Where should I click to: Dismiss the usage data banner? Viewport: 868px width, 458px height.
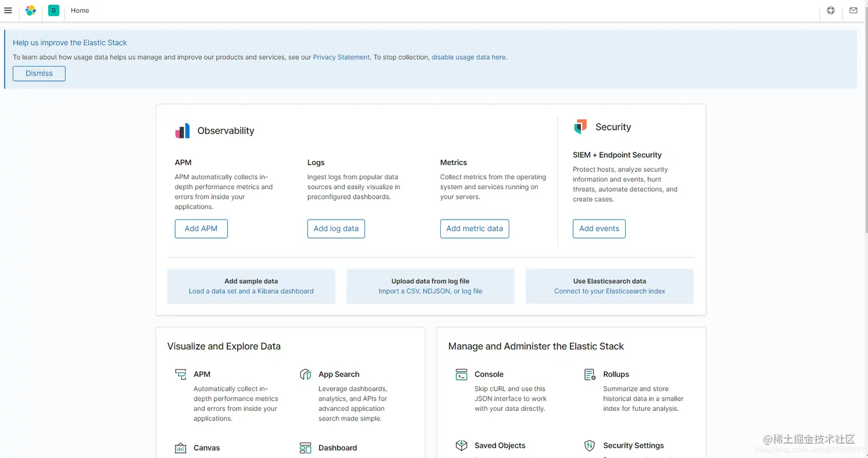39,74
